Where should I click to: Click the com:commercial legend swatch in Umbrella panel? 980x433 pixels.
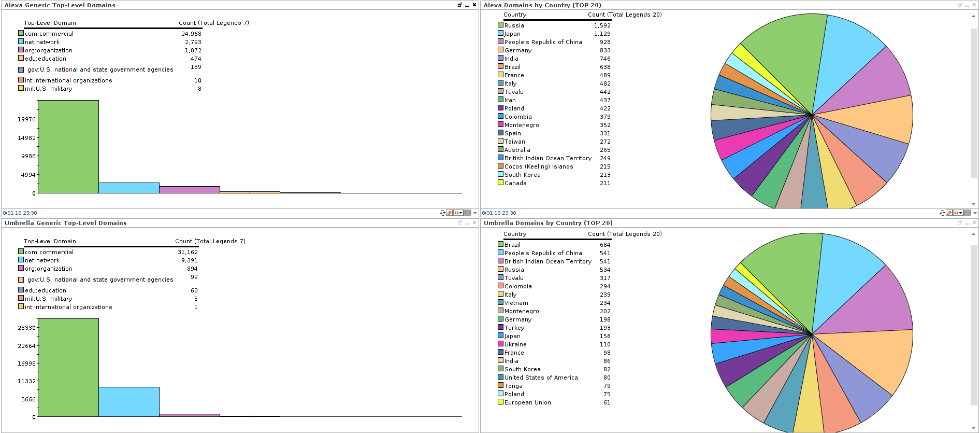[21, 252]
